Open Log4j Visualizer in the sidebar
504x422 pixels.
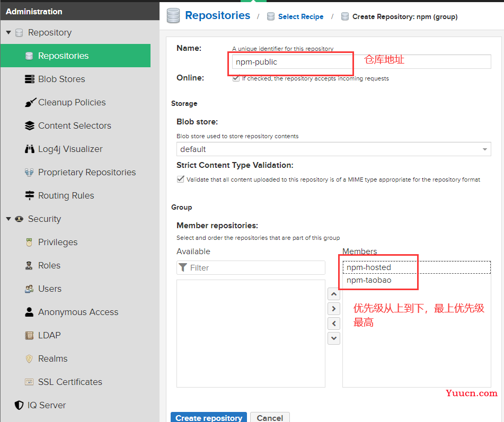pyautogui.click(x=70, y=149)
